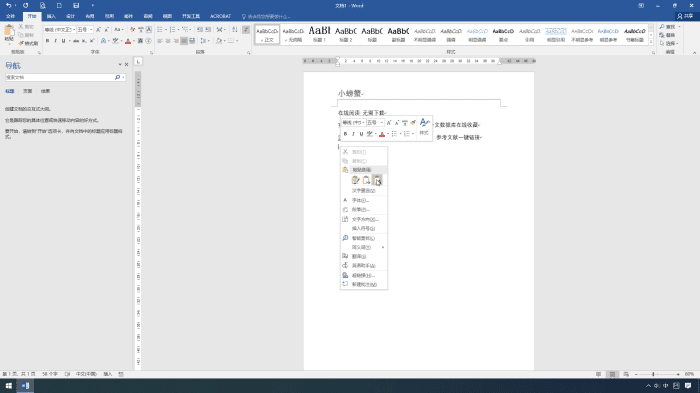Screen dimensions: 700x393
Task: Select keep source formatting paste option
Action: (355, 180)
